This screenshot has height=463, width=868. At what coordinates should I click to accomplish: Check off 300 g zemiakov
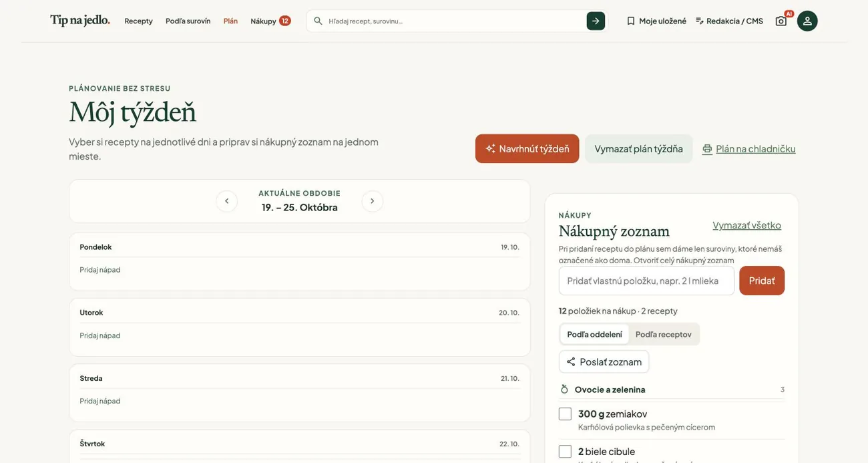[565, 414]
